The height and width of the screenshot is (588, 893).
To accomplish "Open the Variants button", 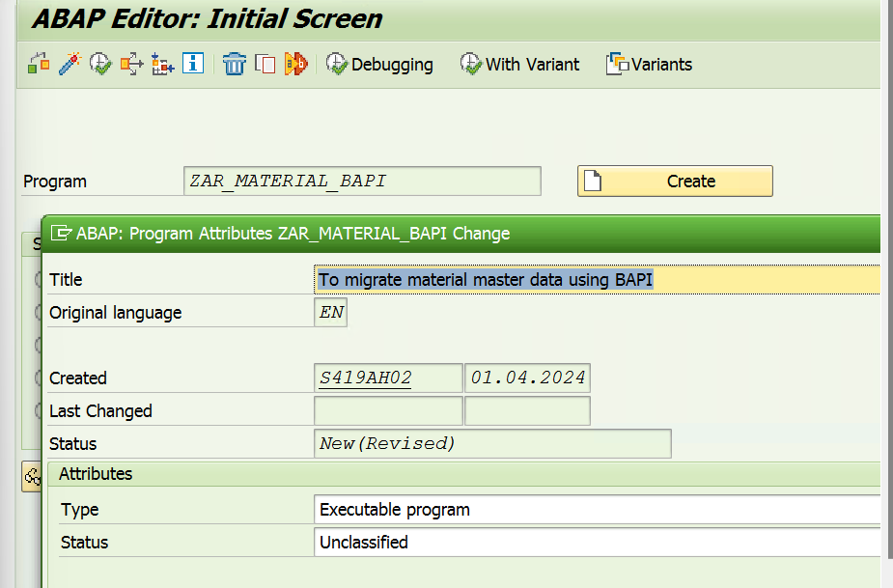I will [650, 65].
